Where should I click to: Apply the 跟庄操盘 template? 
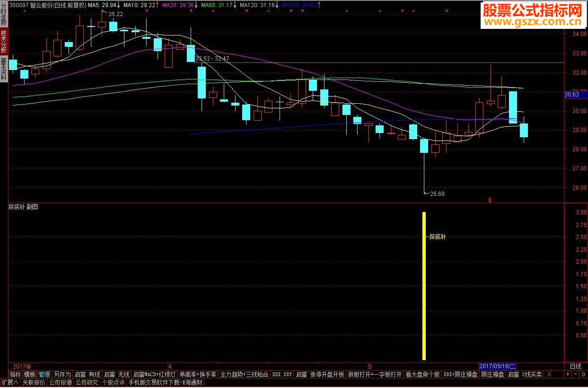492,374
